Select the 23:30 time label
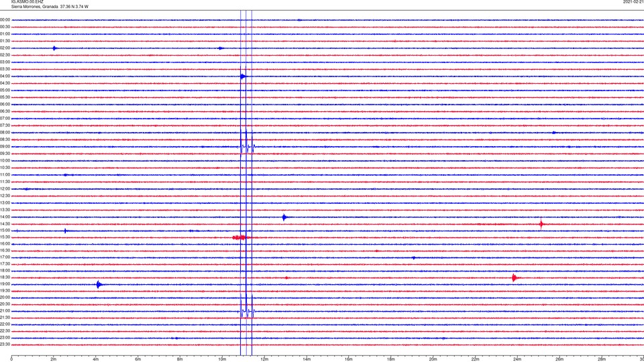Viewport: 644px width, 362px height. [5, 345]
